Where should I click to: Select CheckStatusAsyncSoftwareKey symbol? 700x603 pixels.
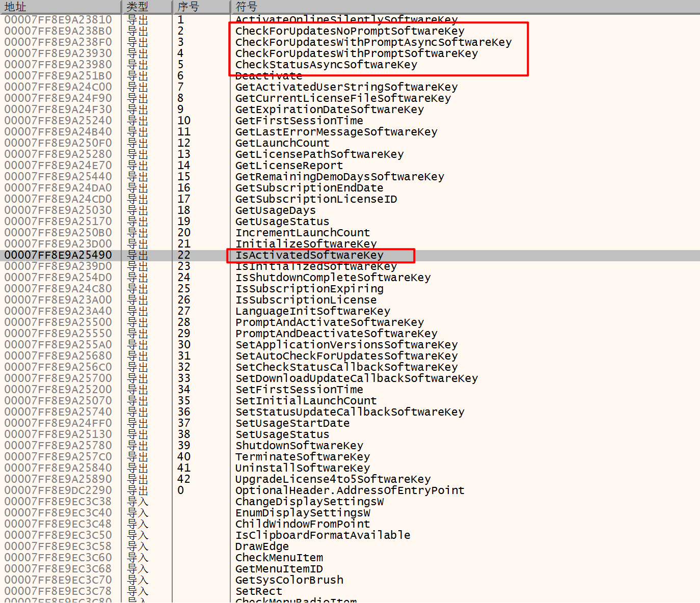326,65
